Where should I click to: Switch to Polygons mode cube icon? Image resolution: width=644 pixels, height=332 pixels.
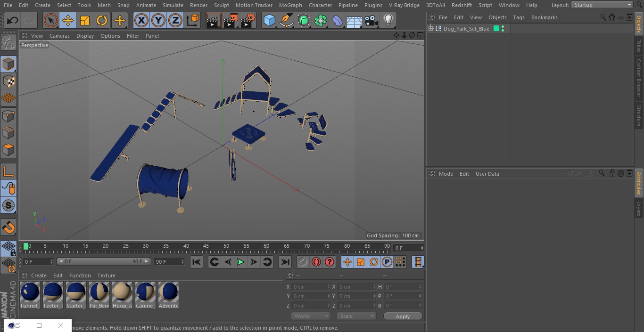8,150
